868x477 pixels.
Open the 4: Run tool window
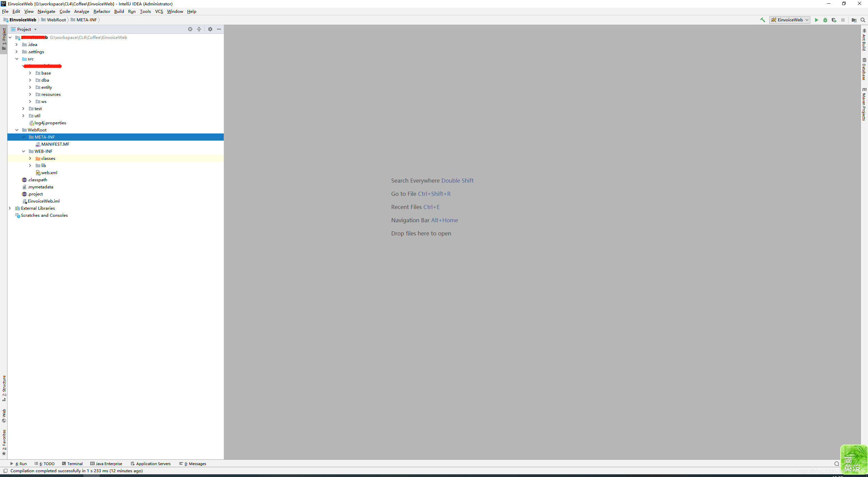[x=19, y=464]
